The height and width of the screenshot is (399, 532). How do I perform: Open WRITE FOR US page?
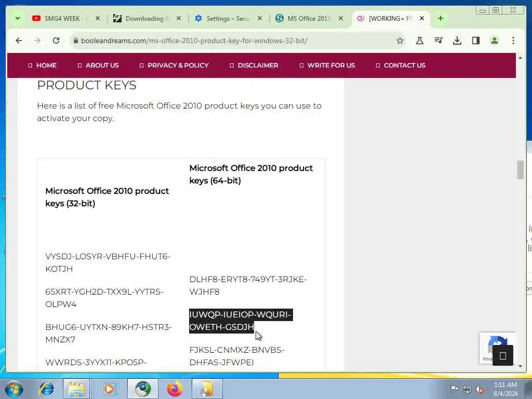click(x=327, y=65)
